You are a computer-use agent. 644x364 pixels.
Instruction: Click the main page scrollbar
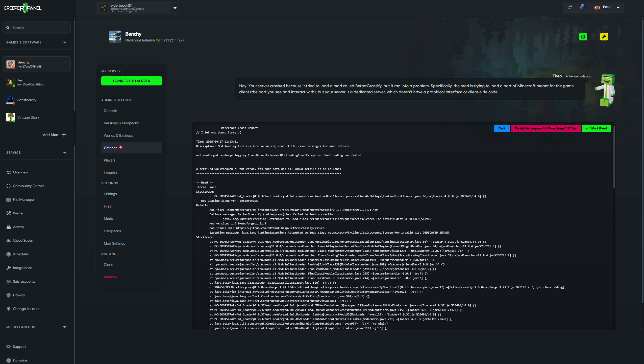coord(642,162)
